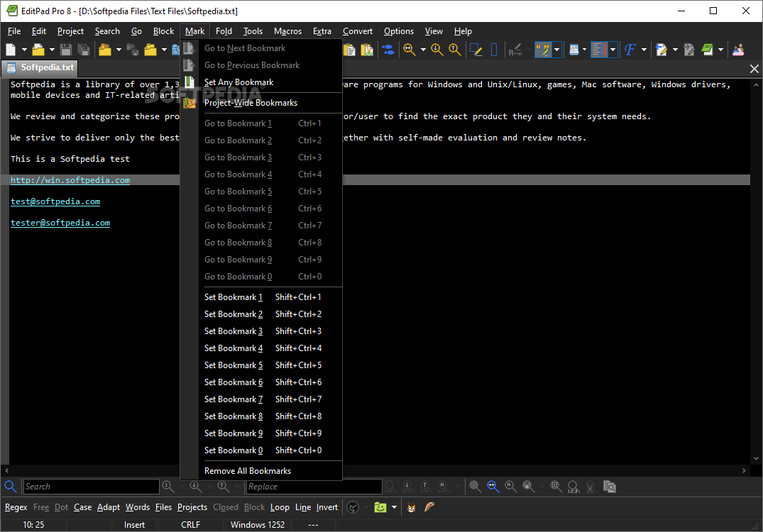Viewport: 763px width, 532px height.
Task: Click the fox head search toolbar icon
Action: tap(411, 507)
